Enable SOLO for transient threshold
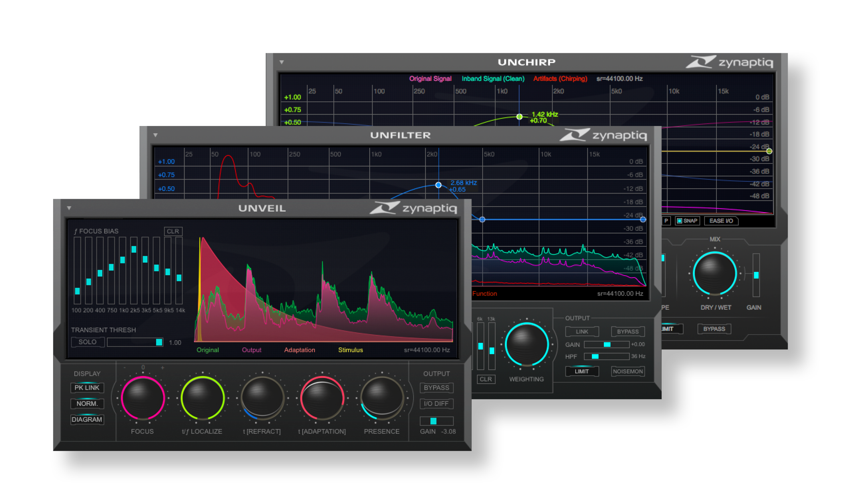841x504 pixels. tap(87, 342)
